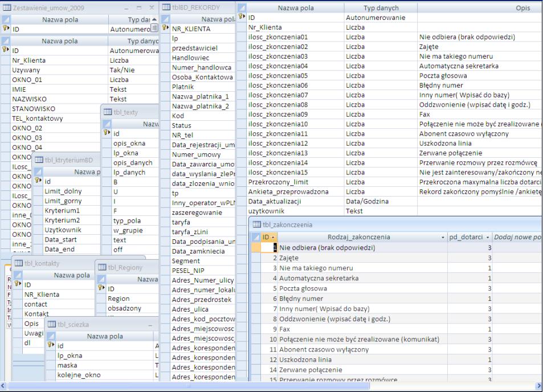Screen dimensions: 543x392
Task: Click the Data/Godzina data type for Data_aktualizacji
Action: point(367,202)
